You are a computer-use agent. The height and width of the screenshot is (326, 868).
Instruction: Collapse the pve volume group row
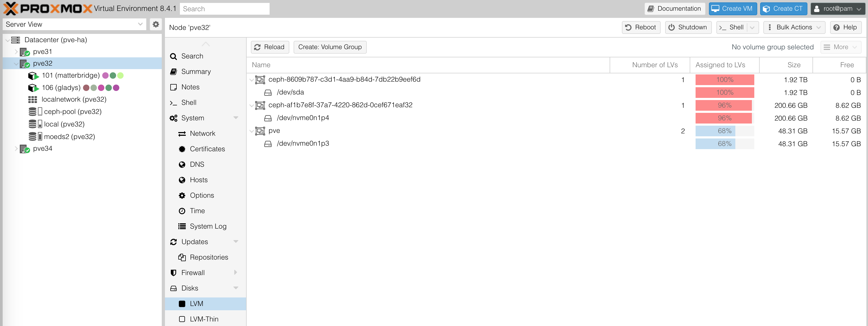point(251,131)
